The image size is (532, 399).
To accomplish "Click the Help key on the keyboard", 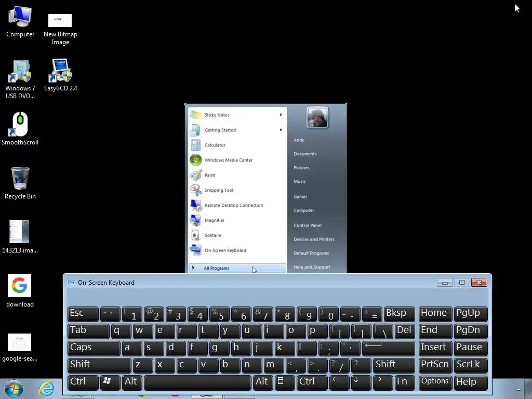I will (470, 382).
